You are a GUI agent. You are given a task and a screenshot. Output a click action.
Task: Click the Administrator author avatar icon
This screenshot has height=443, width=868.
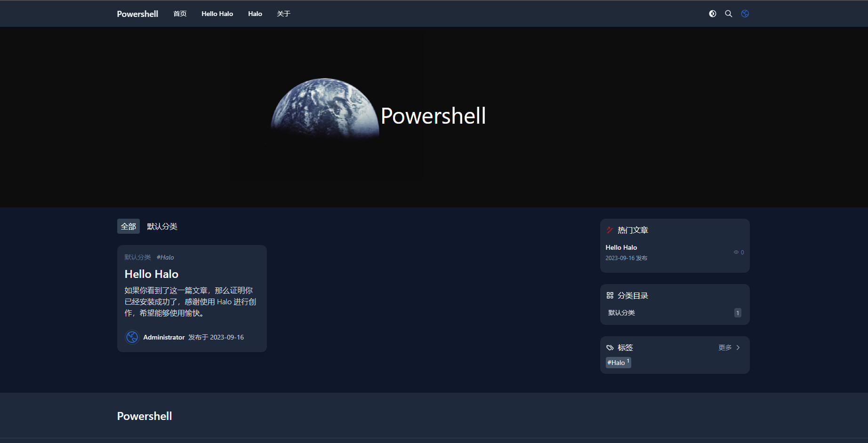(x=132, y=337)
